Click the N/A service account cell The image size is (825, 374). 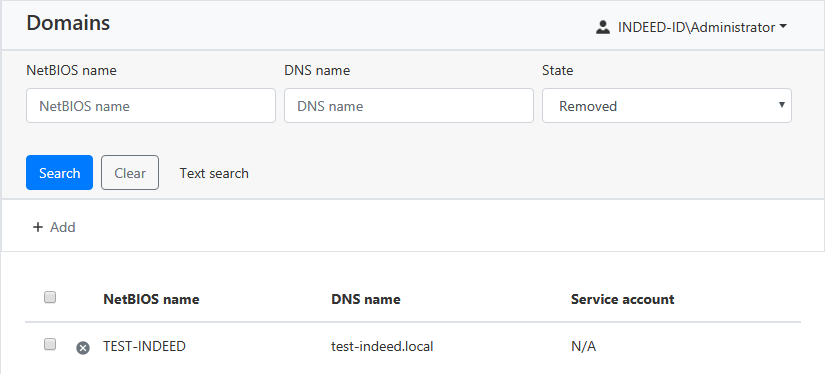583,347
